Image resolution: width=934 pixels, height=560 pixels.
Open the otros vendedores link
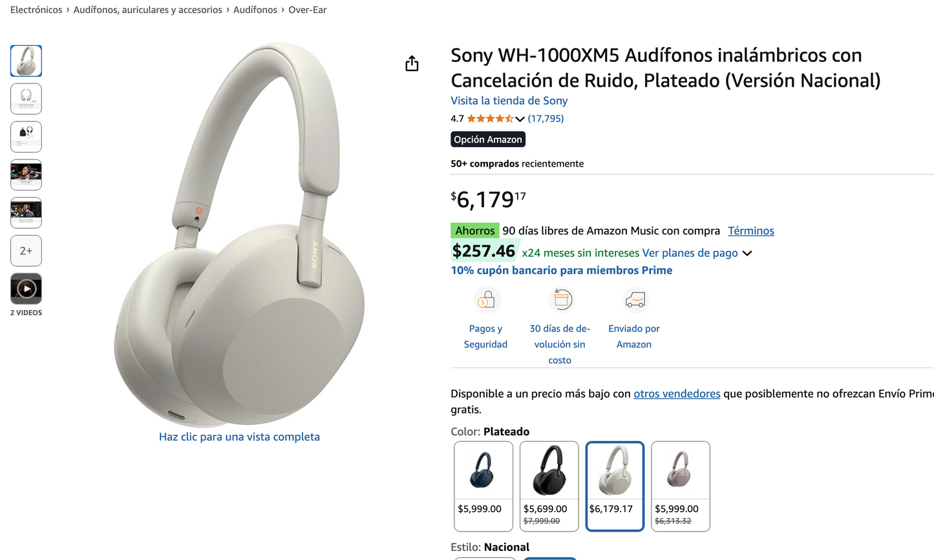677,393
